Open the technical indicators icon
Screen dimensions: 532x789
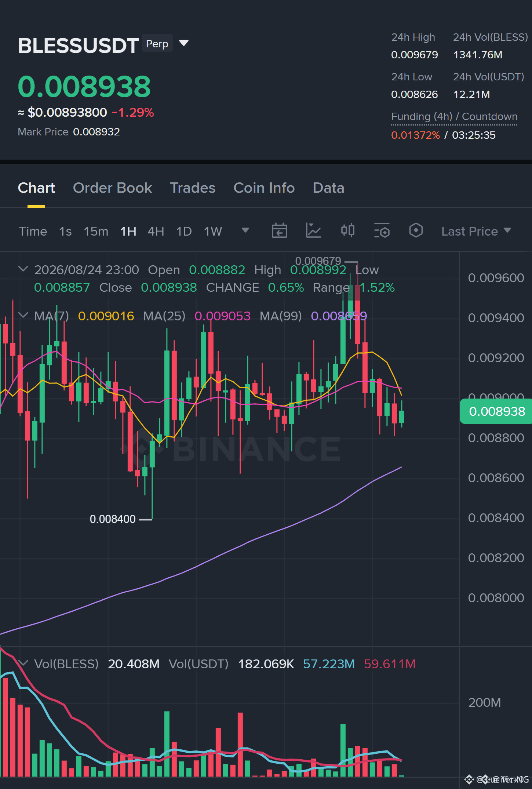[x=313, y=230]
